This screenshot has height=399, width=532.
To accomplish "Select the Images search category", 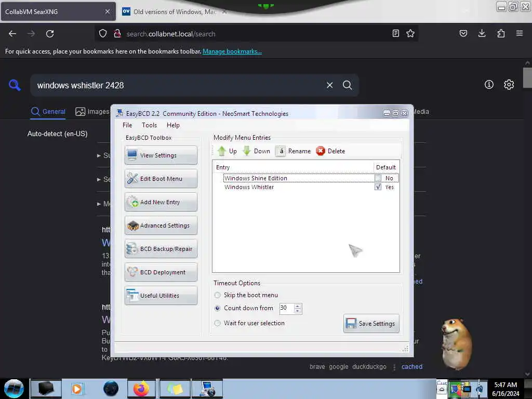I will [92, 112].
